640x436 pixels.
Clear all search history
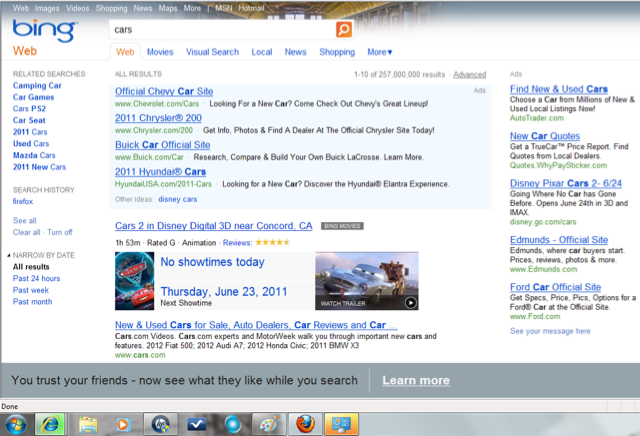click(27, 232)
